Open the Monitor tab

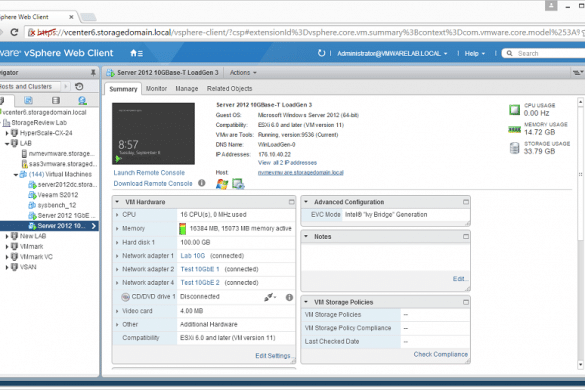coord(156,89)
